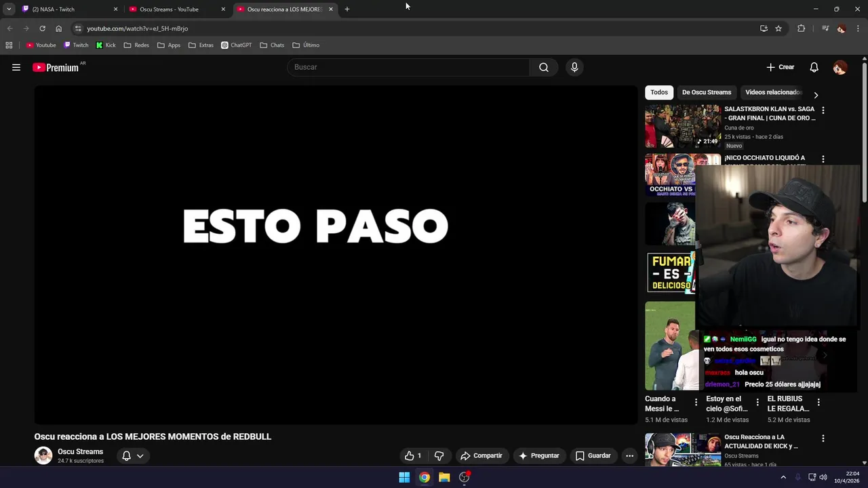Navigate back in browser history
Screen dimensions: 868x488
9,28
